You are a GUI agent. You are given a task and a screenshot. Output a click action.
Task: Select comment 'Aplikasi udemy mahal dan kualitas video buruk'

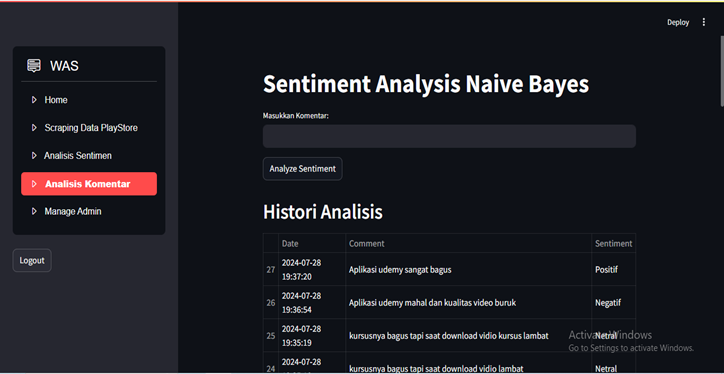[x=432, y=303]
